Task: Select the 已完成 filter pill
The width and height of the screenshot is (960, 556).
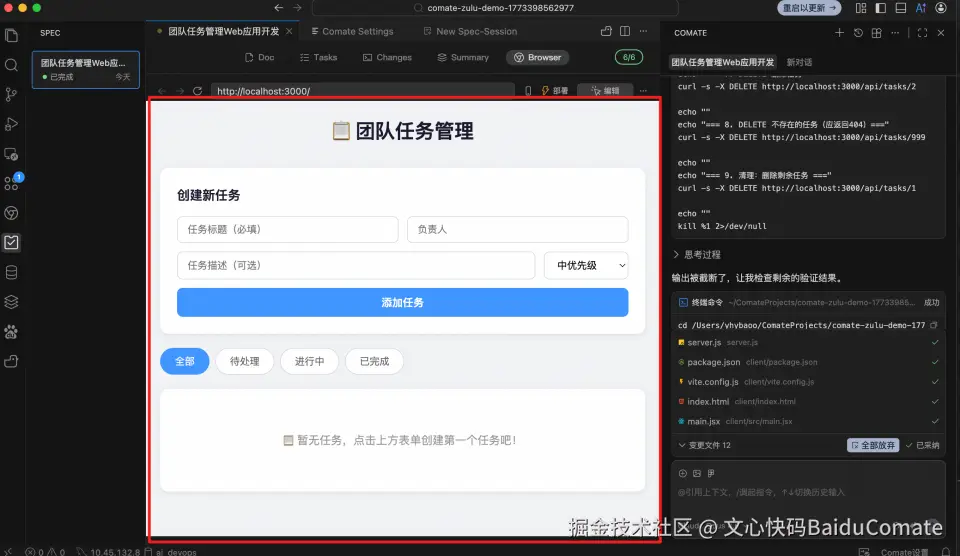Action: point(374,361)
